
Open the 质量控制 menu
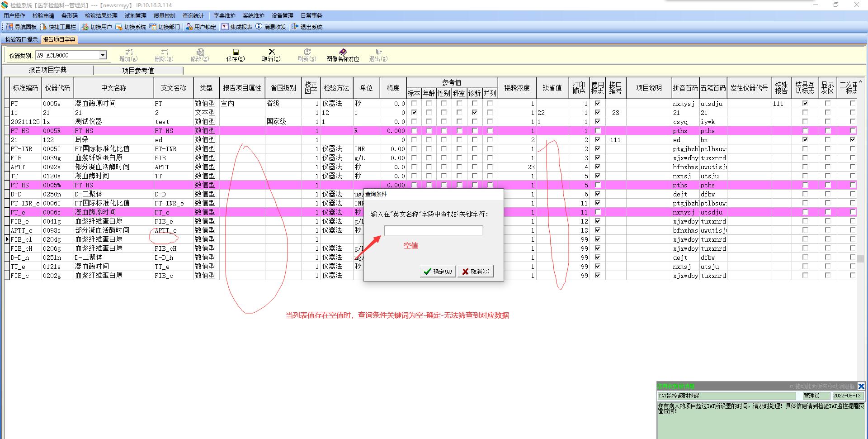point(165,16)
